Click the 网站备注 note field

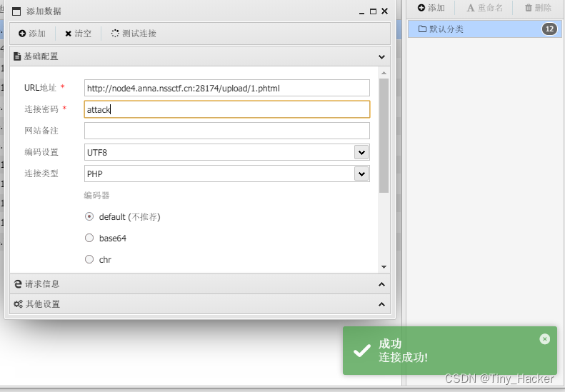(x=227, y=131)
